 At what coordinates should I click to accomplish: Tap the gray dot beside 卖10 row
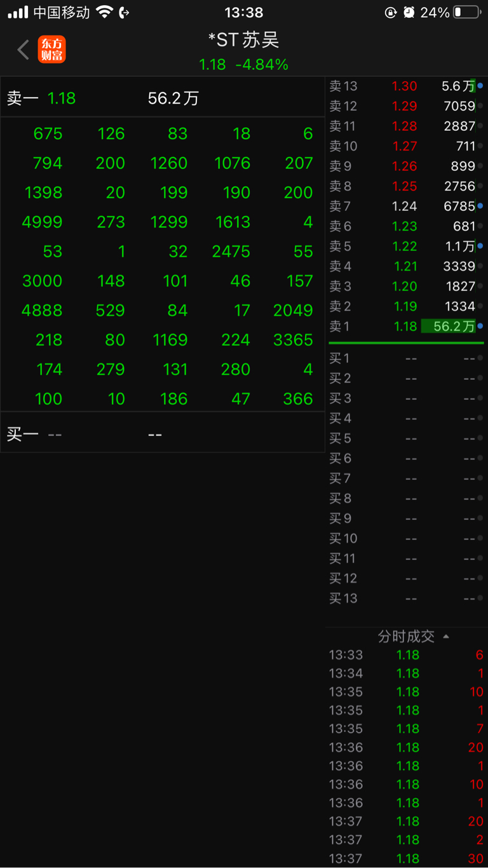tap(480, 146)
